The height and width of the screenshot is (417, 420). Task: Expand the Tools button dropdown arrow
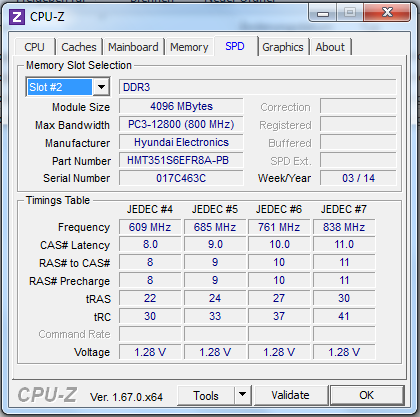(242, 395)
